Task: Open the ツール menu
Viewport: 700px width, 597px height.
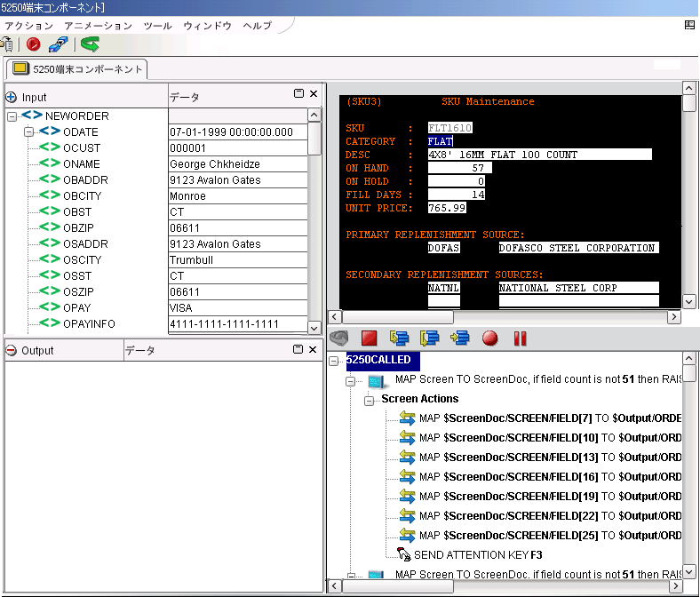Action: [158, 26]
